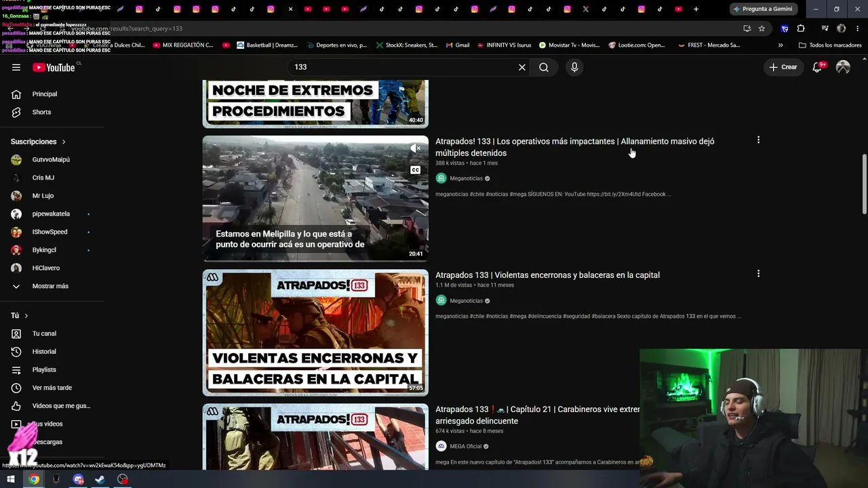Toggle mute on the Melipilla video preview
The width and height of the screenshot is (868, 488).
click(415, 148)
